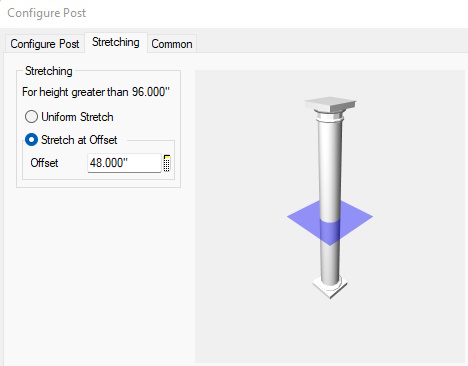Image resolution: width=468 pixels, height=366 pixels.
Task: Click the upper column shaft in preview
Action: 330,160
